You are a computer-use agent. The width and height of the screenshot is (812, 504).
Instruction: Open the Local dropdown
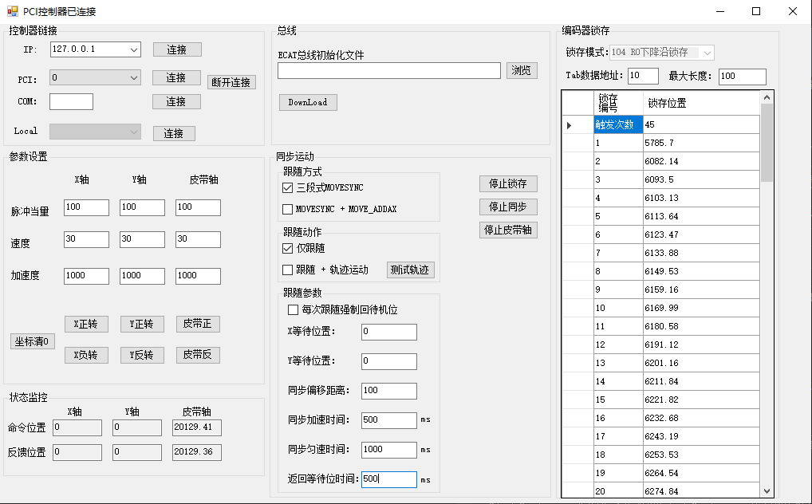tap(134, 132)
